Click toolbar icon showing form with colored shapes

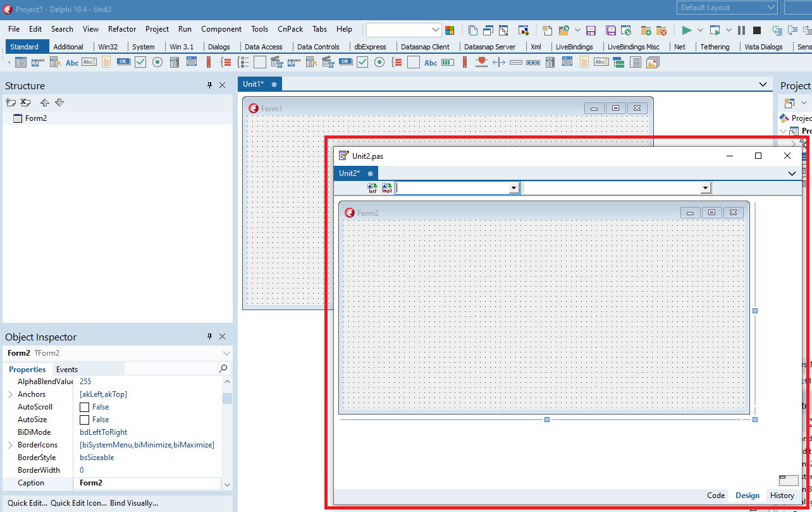point(524,30)
